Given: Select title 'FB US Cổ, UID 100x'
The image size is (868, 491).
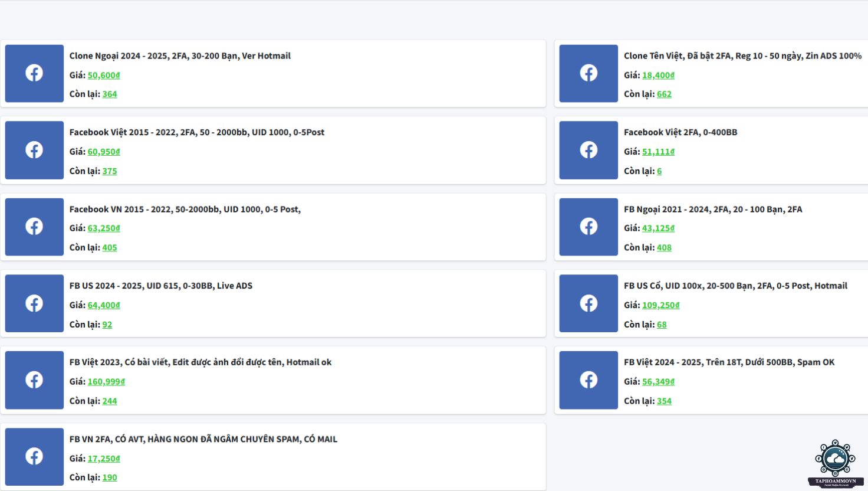Looking at the screenshot, I should pyautogui.click(x=735, y=286).
